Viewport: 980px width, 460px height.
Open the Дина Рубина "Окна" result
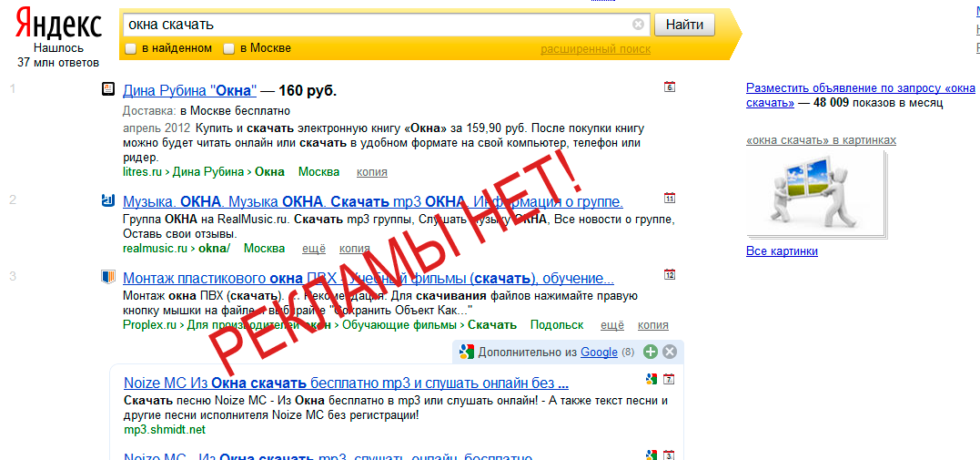[190, 91]
